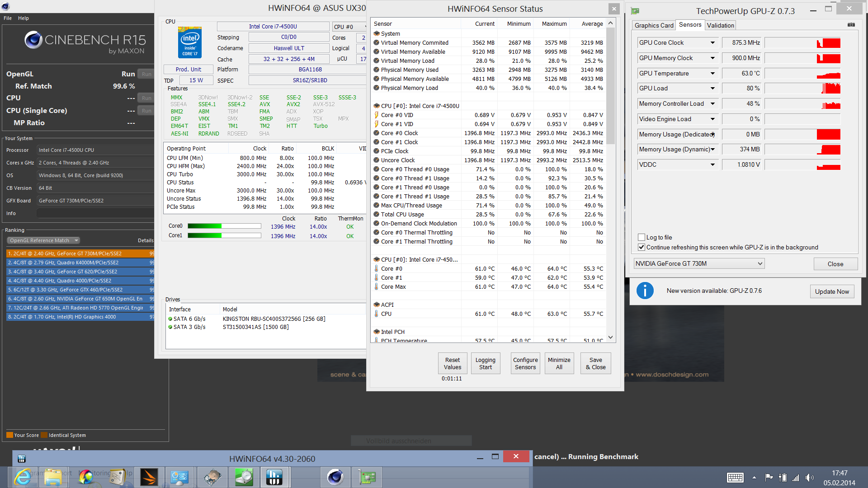Open the GPU Core Clock sensor dropdown
The width and height of the screenshot is (868, 488).
tap(712, 43)
